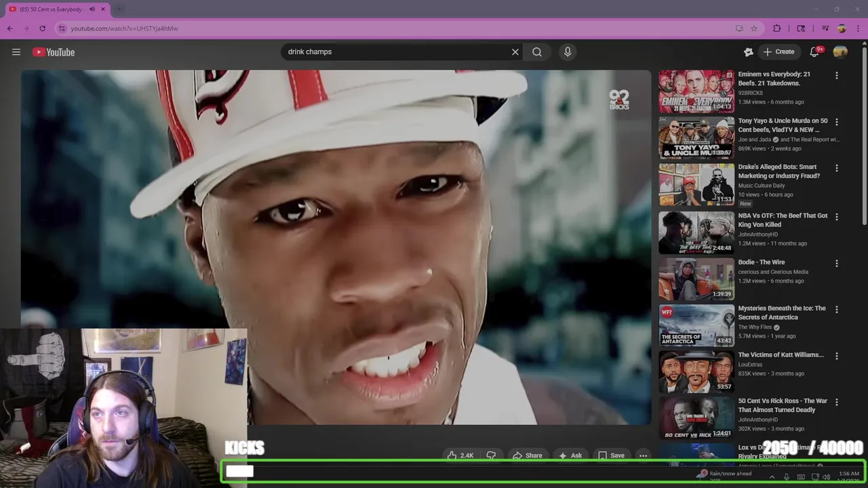868x488 pixels.
Task: Open options for 'The Victims of Katt Williams' video
Action: pyautogui.click(x=836, y=356)
